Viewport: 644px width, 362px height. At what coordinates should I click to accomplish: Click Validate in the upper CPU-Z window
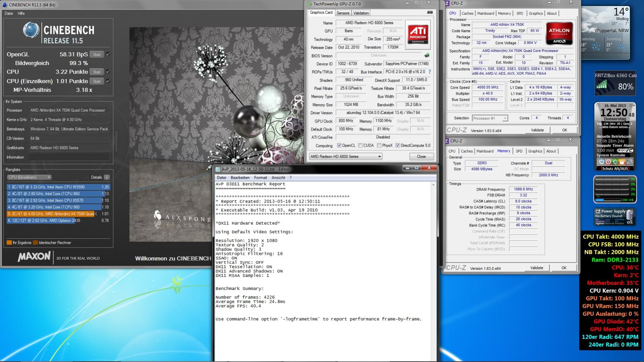pyautogui.click(x=537, y=130)
